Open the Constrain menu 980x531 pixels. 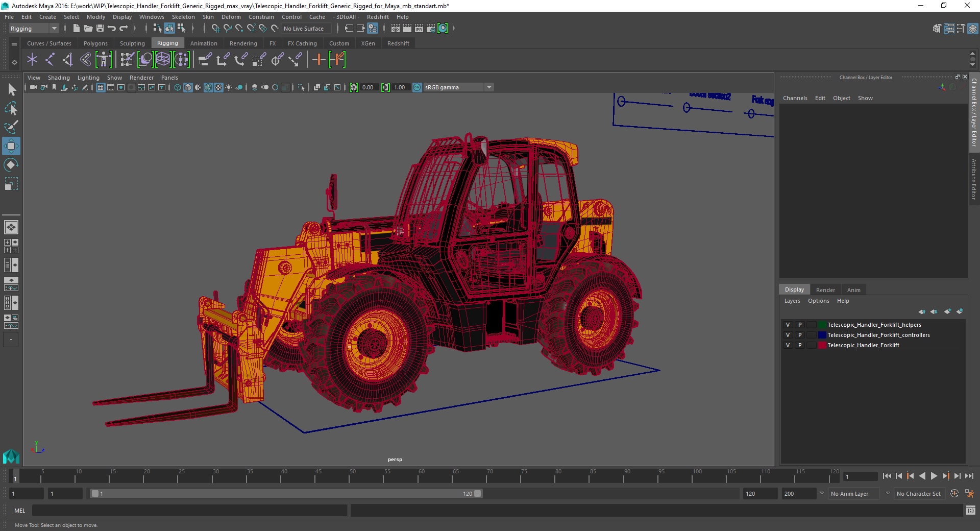coord(261,17)
